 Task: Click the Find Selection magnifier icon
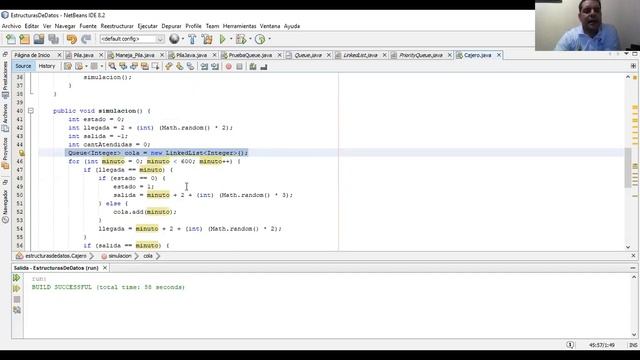pos(112,67)
